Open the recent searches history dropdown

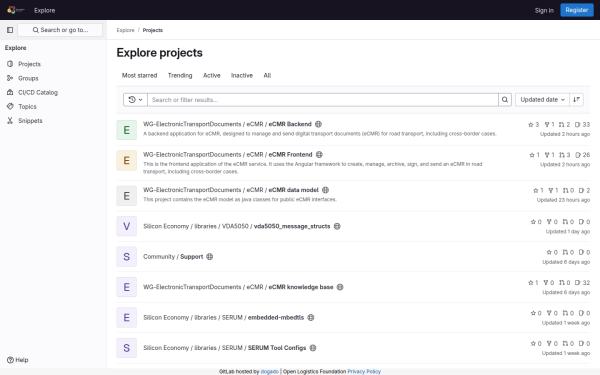pos(135,99)
